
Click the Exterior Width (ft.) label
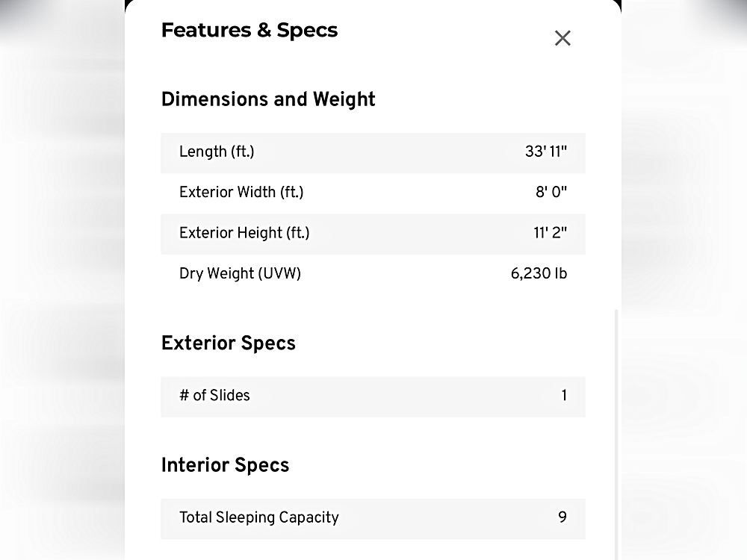click(x=241, y=193)
